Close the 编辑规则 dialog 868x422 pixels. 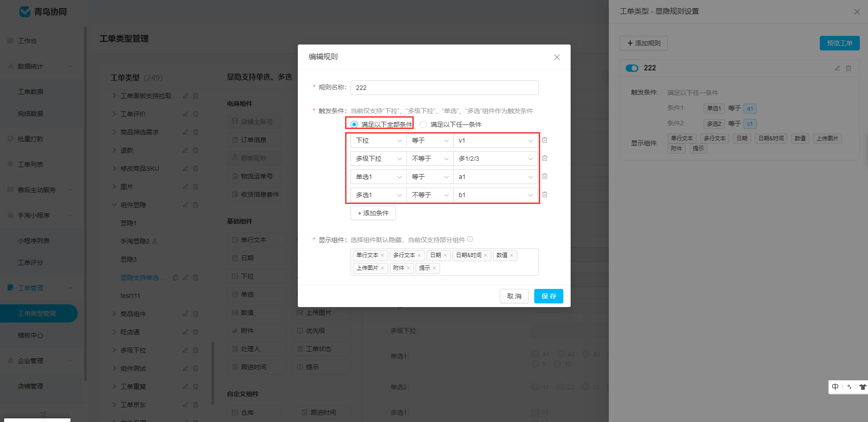[x=557, y=57]
